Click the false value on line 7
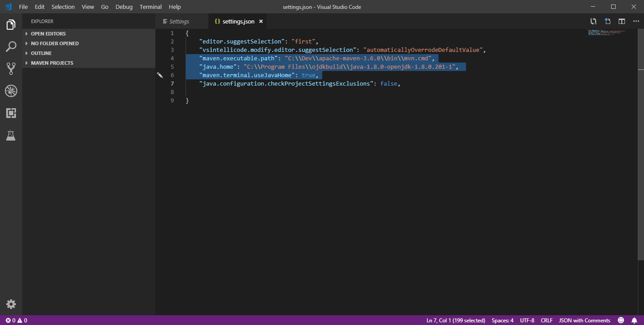Image resolution: width=644 pixels, height=325 pixels. (x=389, y=83)
